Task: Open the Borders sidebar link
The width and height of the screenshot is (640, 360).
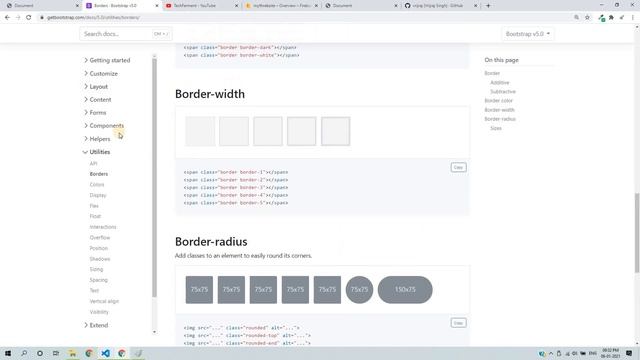Action: [99, 174]
